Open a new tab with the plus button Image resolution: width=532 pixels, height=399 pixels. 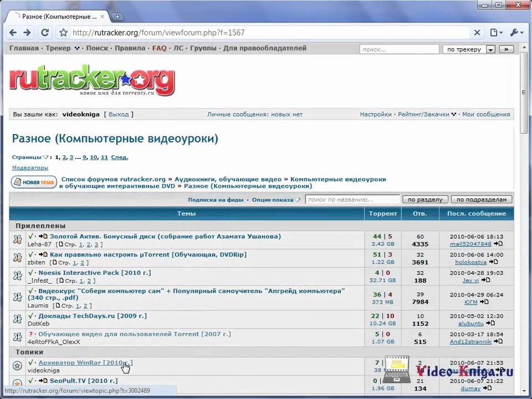117,17
